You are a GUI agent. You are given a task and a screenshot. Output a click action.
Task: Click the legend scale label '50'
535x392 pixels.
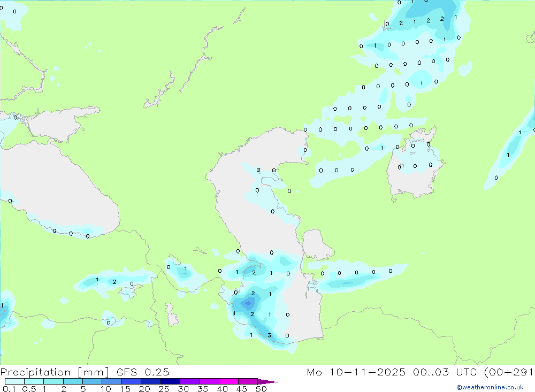point(261,389)
